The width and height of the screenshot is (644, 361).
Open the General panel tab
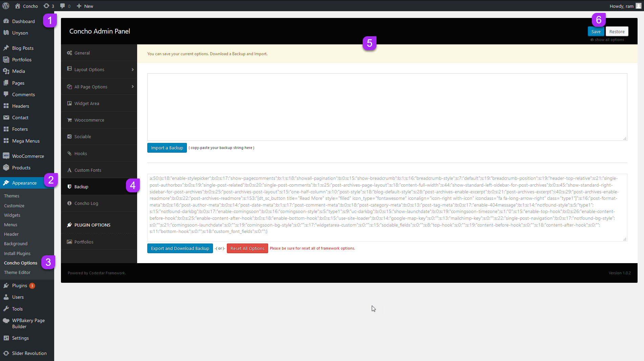point(99,53)
